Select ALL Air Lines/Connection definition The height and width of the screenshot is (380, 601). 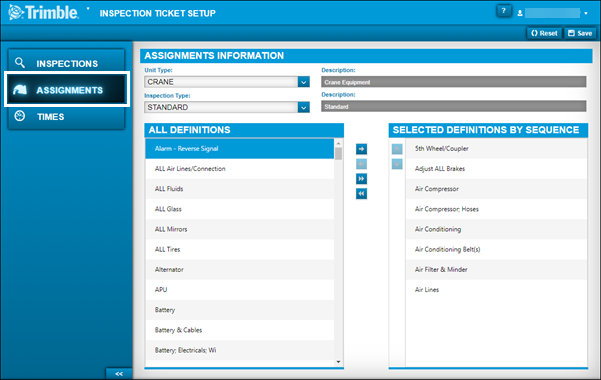240,169
